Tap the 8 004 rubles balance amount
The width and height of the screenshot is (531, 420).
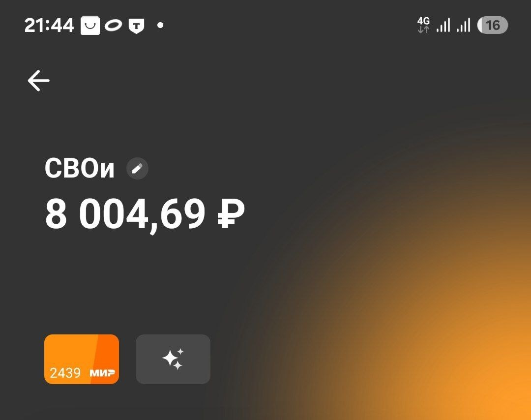(145, 214)
